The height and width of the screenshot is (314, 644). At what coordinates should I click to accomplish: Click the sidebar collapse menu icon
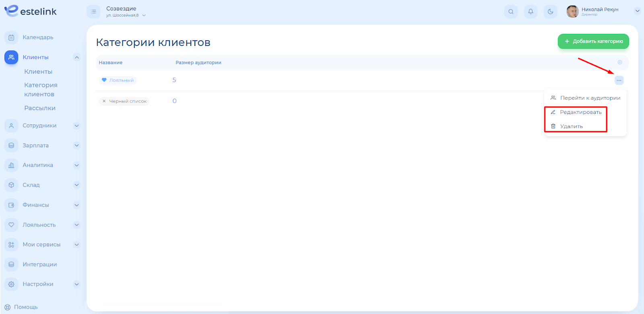[x=93, y=12]
